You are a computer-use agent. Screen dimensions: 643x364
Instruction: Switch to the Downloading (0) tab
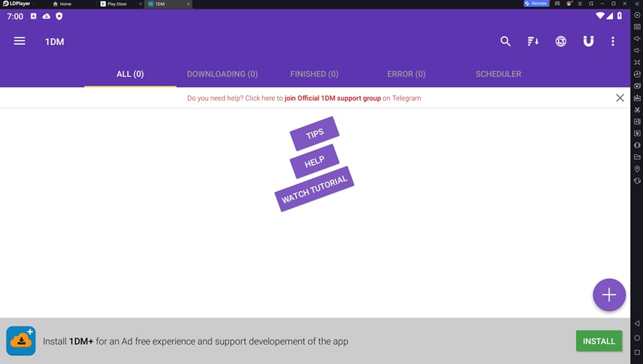pos(222,74)
